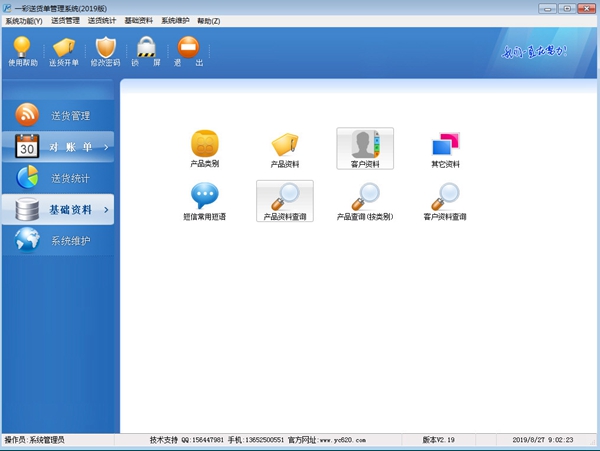Viewport: 600px width, 451px height.
Task: Open 客户资料查询 search icon
Action: (x=445, y=199)
